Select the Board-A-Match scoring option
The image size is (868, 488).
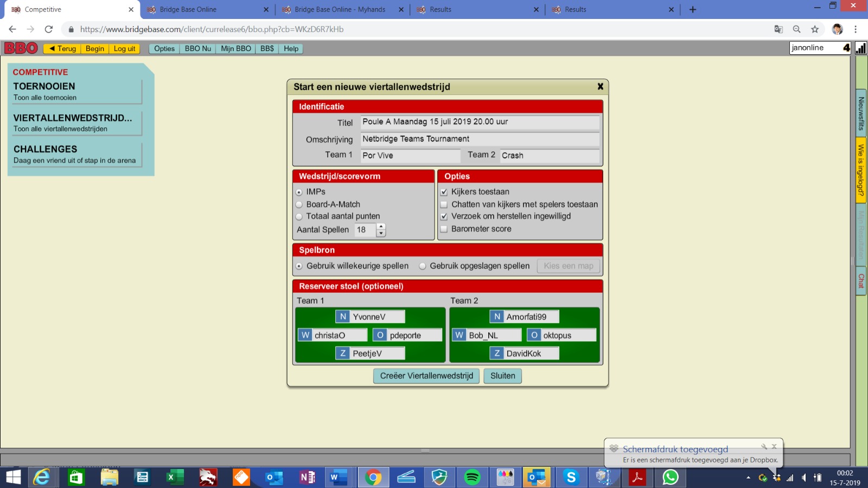click(x=299, y=204)
